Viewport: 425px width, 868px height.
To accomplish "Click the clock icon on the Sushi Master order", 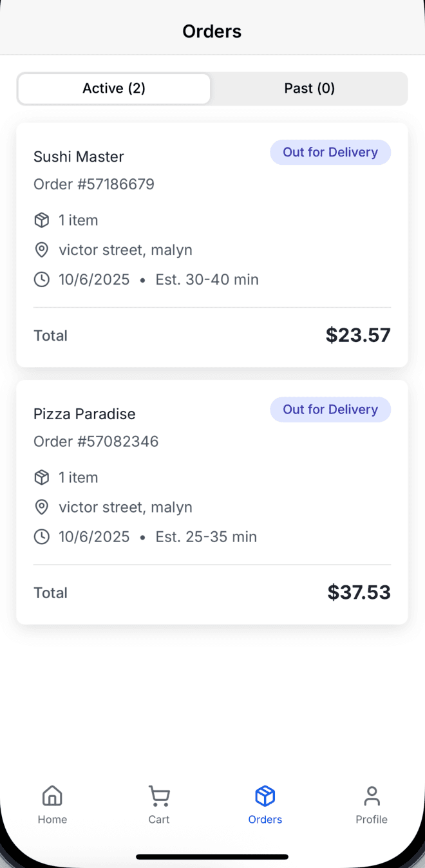I will (x=41, y=279).
